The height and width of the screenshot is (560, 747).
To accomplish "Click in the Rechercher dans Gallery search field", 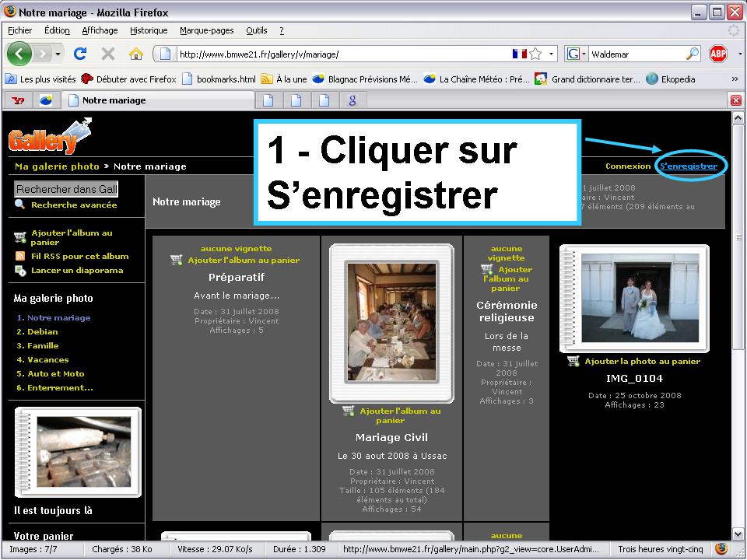I will click(x=67, y=189).
